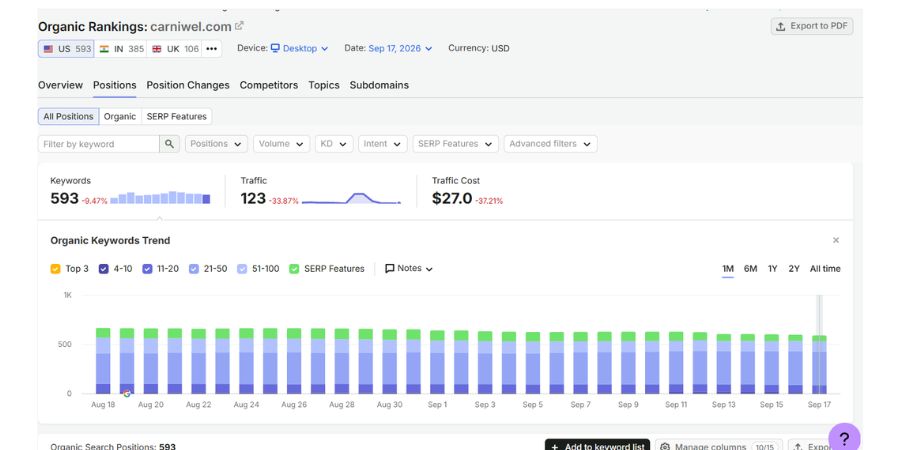Image resolution: width=900 pixels, height=450 pixels.
Task: Switch to the Position Changes tab
Action: 188,85
